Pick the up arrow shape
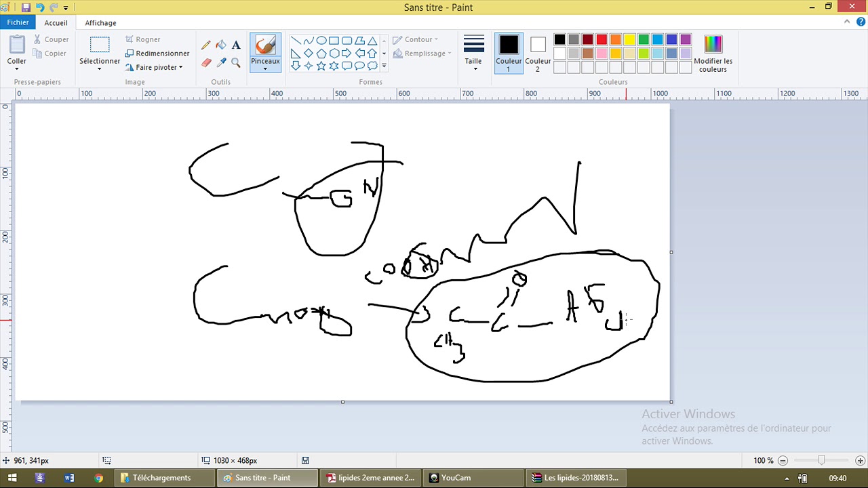This screenshot has width=868, height=488. (x=372, y=54)
